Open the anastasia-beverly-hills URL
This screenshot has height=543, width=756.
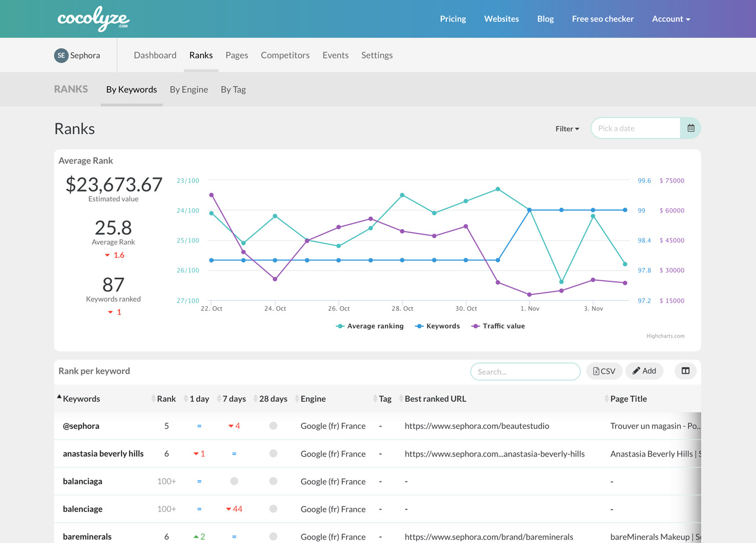tap(494, 454)
